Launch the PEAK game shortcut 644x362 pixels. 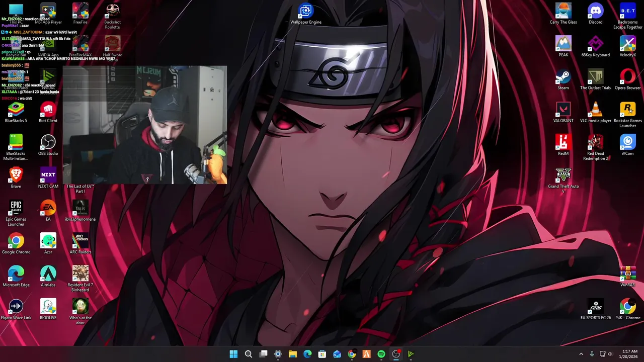pos(563,47)
